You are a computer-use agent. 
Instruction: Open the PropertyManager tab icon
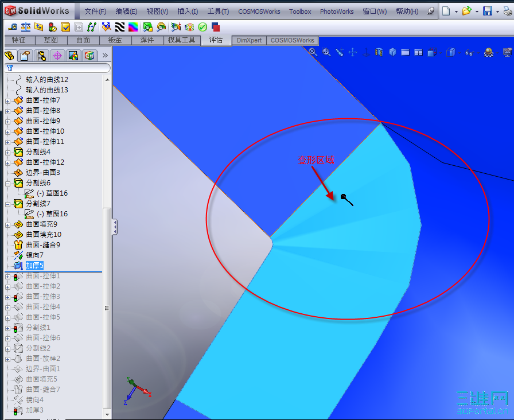[x=25, y=56]
